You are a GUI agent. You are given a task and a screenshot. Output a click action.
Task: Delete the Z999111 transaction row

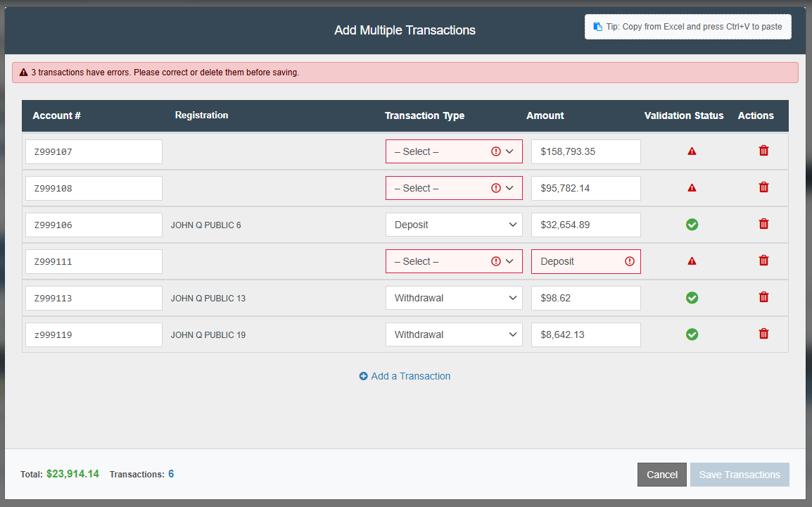point(763,261)
